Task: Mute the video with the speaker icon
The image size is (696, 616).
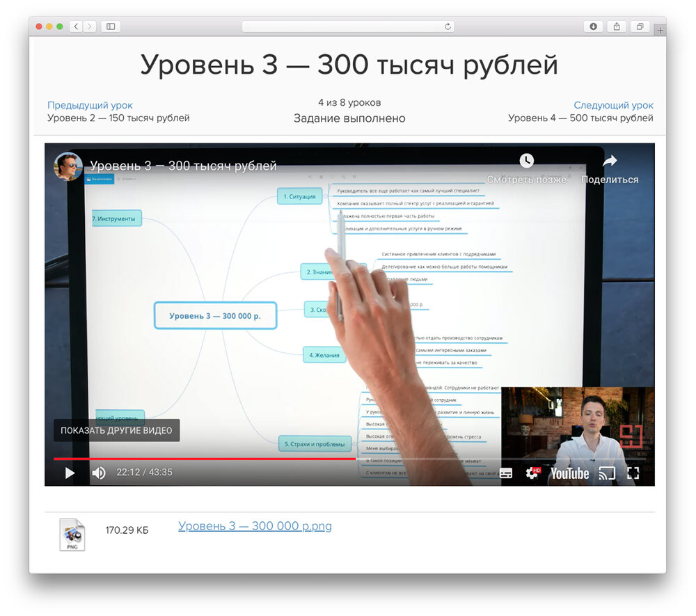Action: [99, 473]
